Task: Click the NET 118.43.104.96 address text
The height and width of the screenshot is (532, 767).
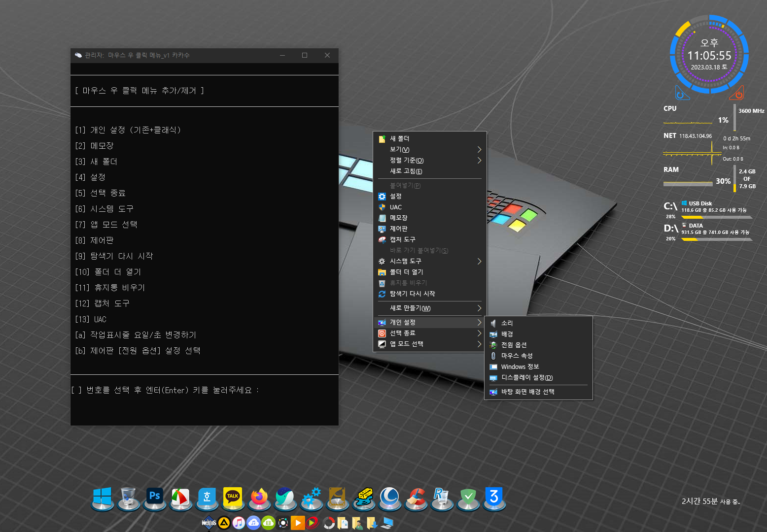Action: pos(696,136)
